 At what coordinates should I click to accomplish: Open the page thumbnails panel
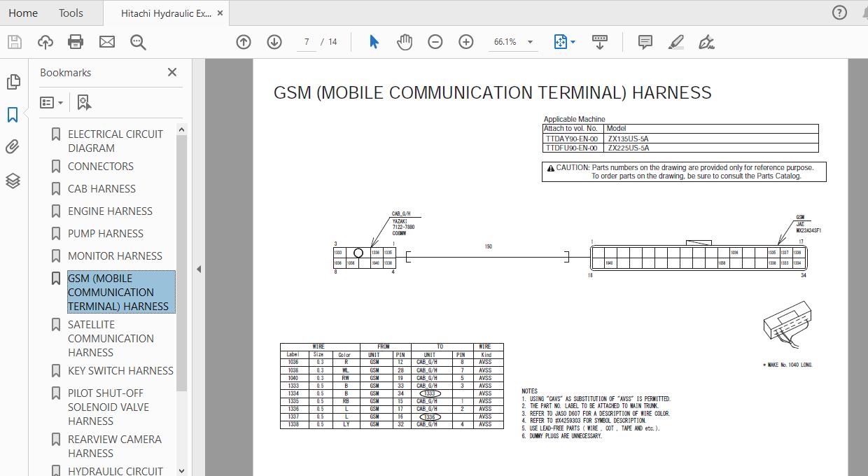(x=13, y=82)
